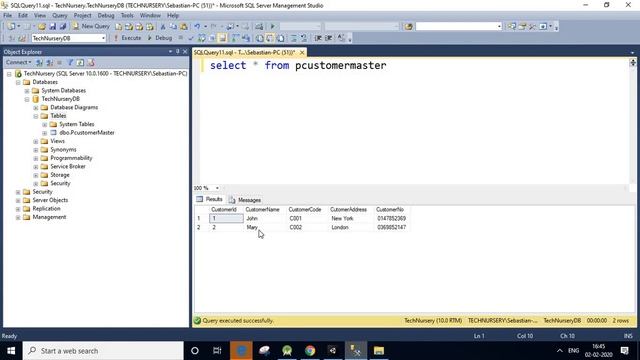This screenshot has width=640, height=360.
Task: Click the Windows Start button
Action: click(11, 351)
